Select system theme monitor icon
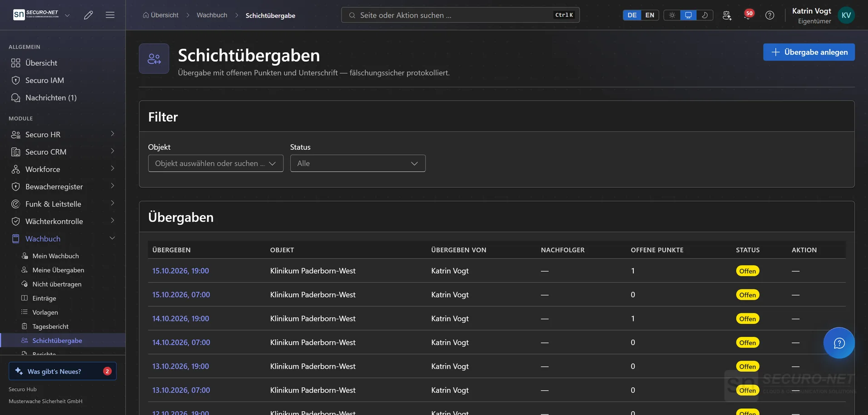Image resolution: width=868 pixels, height=415 pixels. 688,15
